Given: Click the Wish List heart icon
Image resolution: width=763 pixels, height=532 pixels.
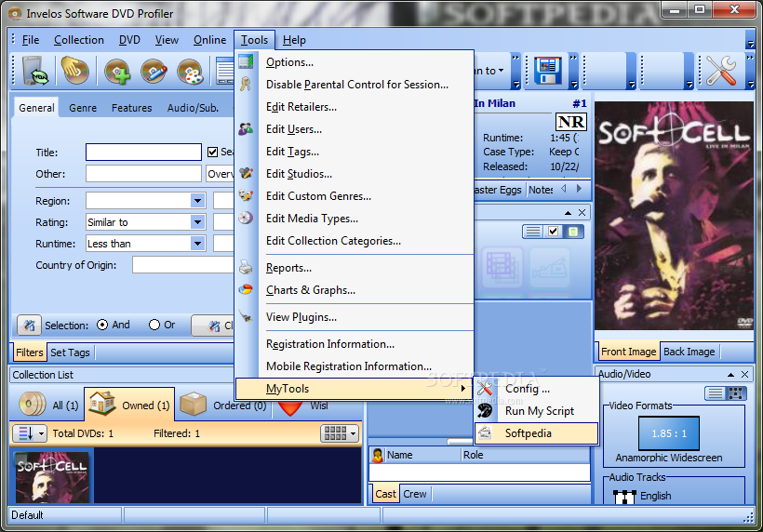Looking at the screenshot, I should pyautogui.click(x=290, y=407).
